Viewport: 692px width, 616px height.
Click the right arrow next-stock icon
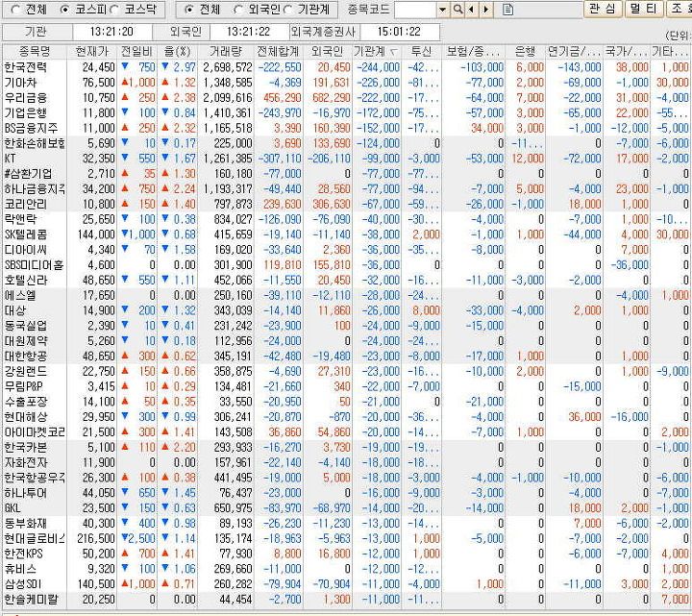pos(486,10)
